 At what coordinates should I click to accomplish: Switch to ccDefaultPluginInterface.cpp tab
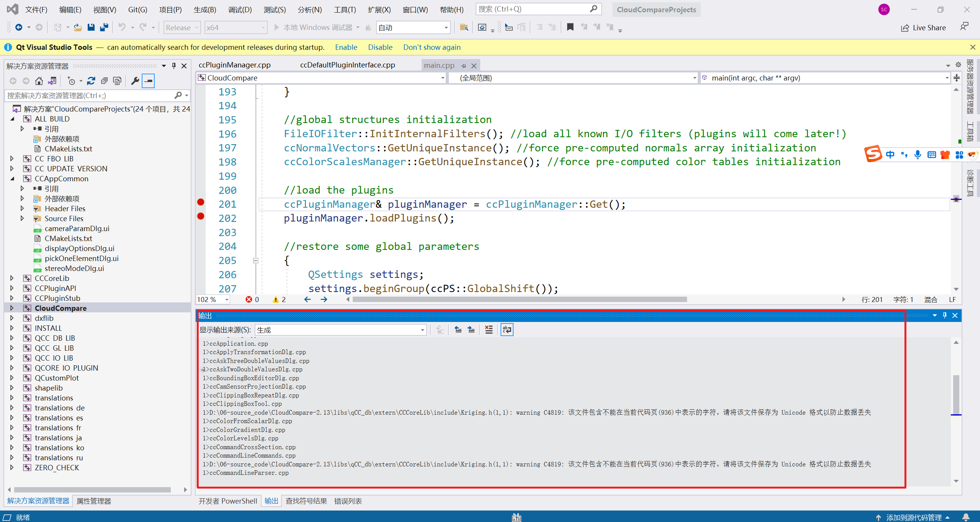(347, 65)
